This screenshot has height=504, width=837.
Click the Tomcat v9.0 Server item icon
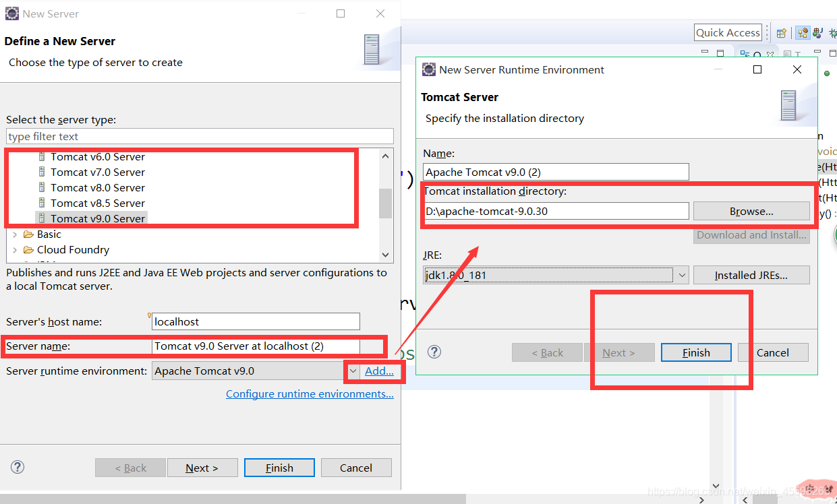coord(42,218)
